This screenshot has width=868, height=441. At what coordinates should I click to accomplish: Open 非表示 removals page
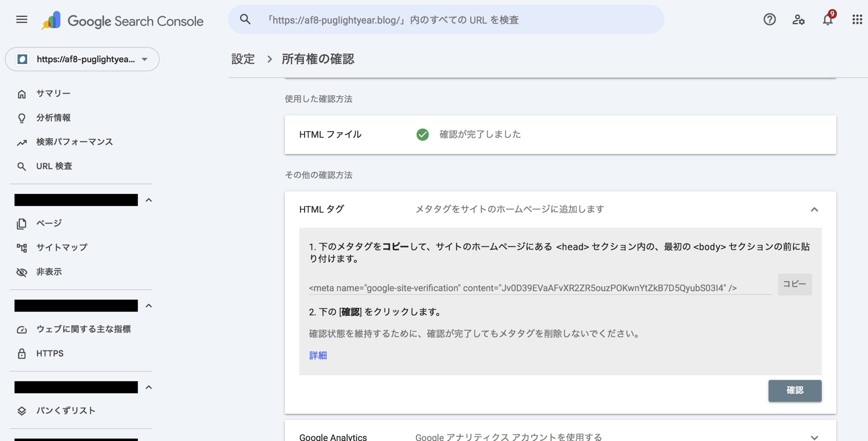(49, 272)
